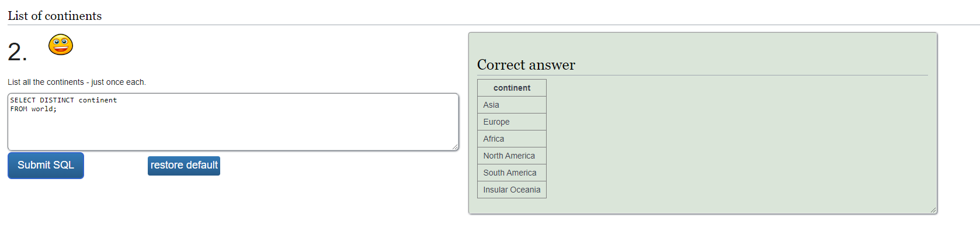Click the smiley face icon
This screenshot has width=980, height=237.
point(61,44)
